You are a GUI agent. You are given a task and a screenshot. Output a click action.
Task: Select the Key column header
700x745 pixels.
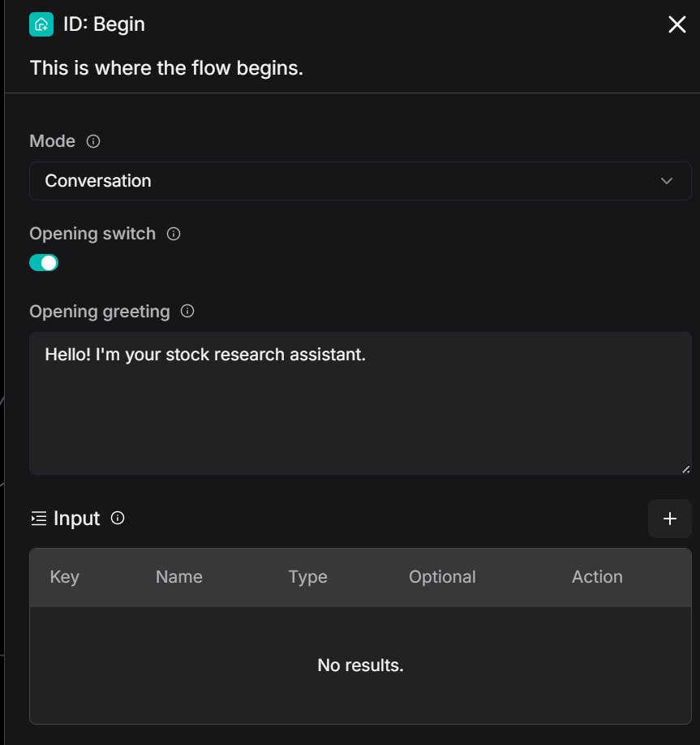pyautogui.click(x=64, y=577)
